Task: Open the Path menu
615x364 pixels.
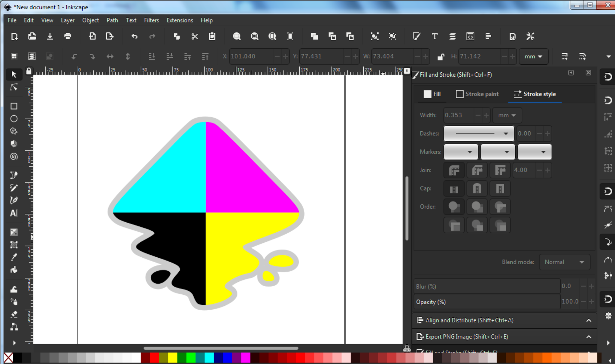Action: 112,20
